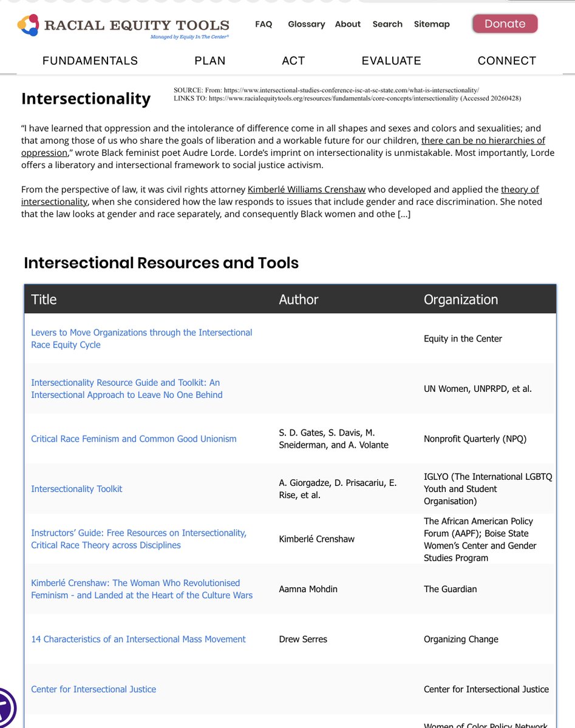The width and height of the screenshot is (575, 728).
Task: Click the Racial Equity Tools logo icon
Action: [28, 25]
